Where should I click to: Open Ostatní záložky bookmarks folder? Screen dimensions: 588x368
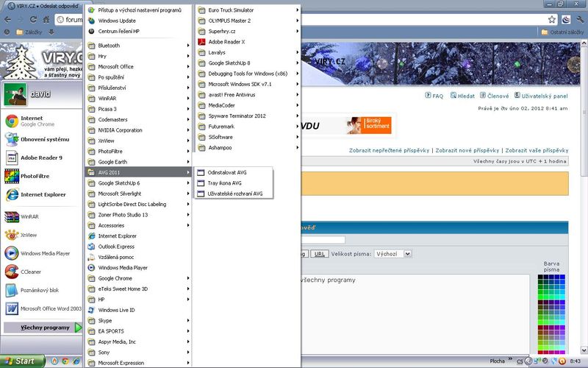pos(562,32)
